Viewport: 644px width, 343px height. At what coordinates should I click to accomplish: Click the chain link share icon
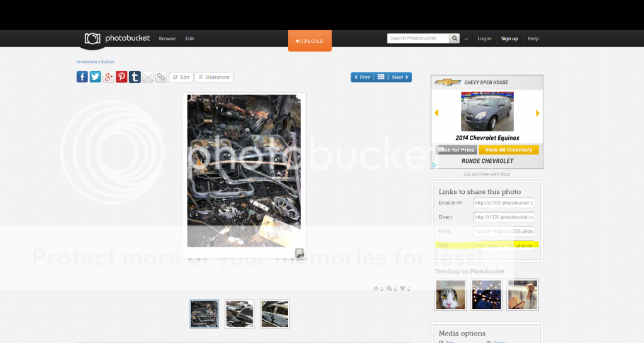pos(161,77)
